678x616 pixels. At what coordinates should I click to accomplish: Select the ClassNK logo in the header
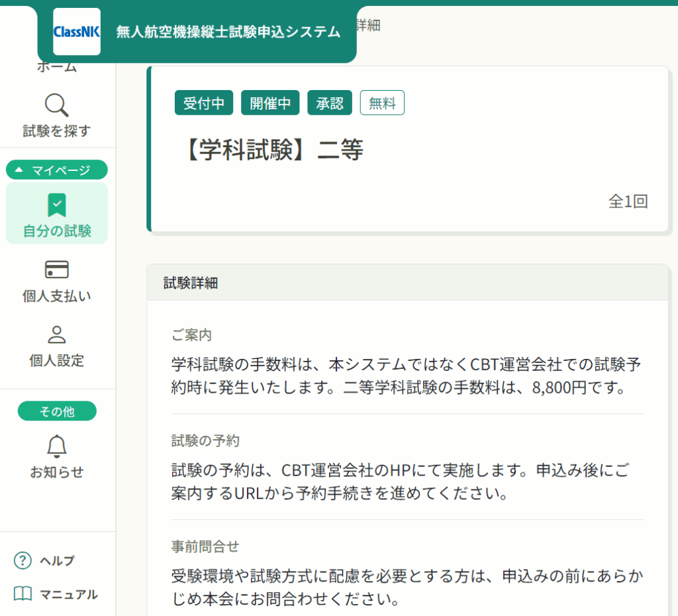[76, 31]
